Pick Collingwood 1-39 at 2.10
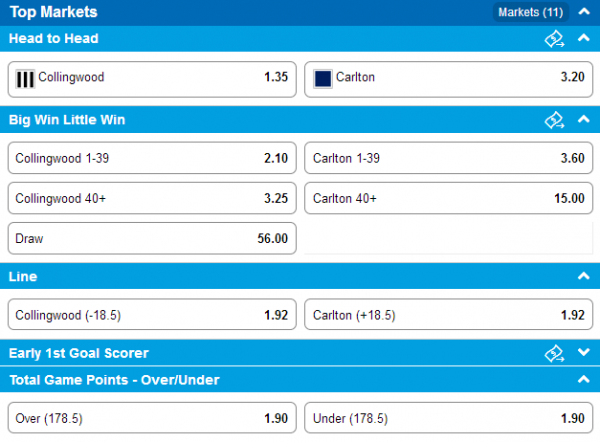The height and width of the screenshot is (442, 600). [152, 158]
